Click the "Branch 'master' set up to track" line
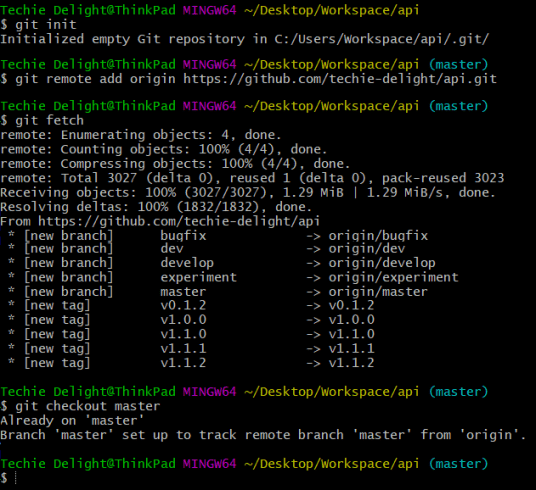 tap(263, 435)
